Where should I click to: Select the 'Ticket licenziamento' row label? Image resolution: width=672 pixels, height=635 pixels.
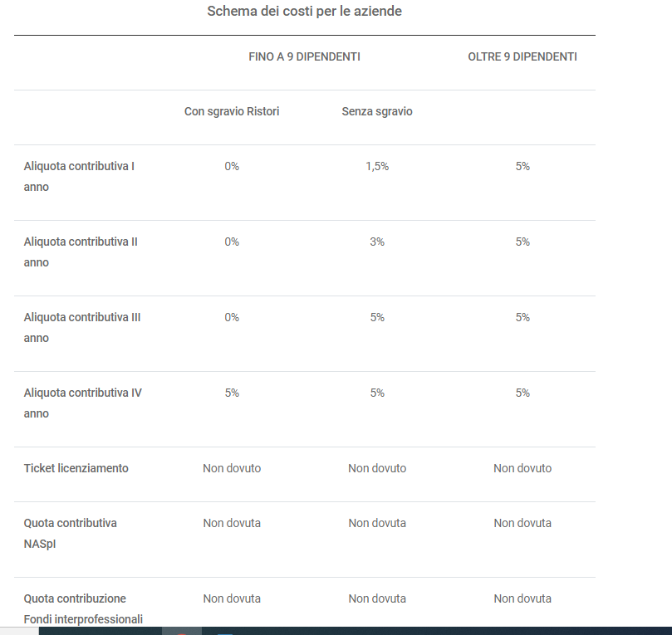(76, 468)
